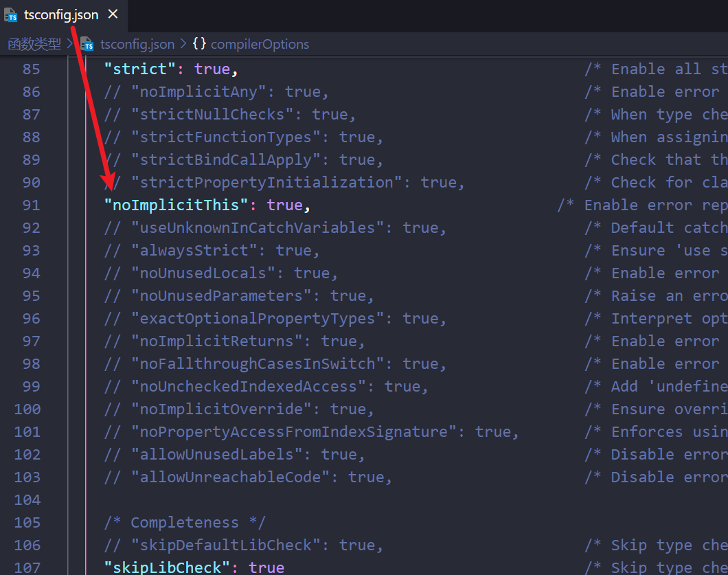Click the "noImplicitOverride" commented line
Image resolution: width=728 pixels, height=575 pixels.
(x=238, y=409)
